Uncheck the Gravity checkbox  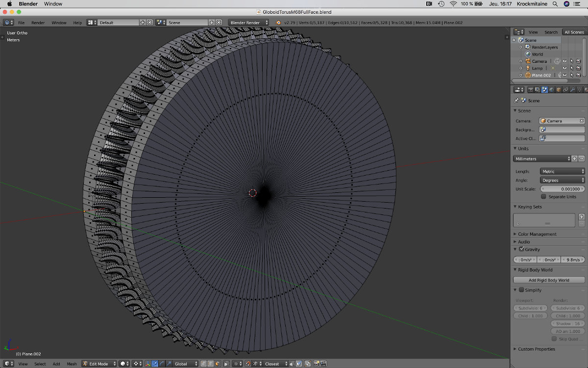(x=521, y=249)
